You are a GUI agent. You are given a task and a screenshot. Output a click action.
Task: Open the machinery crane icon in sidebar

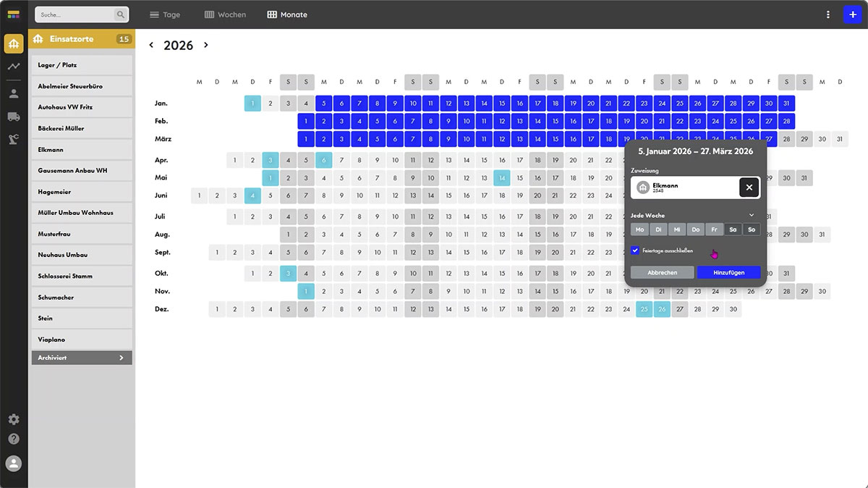(14, 139)
